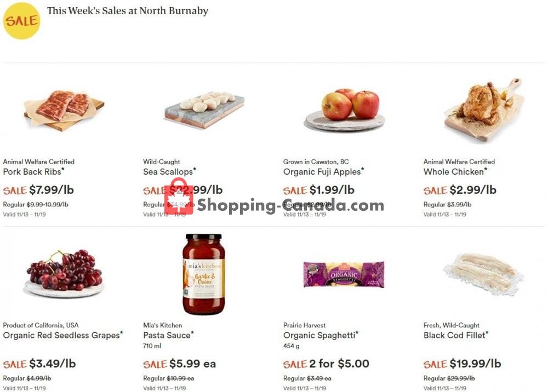Viewport: 548px width, 392px height.
Task: Open the Organic Spaghetti title link
Action: pos(320,336)
